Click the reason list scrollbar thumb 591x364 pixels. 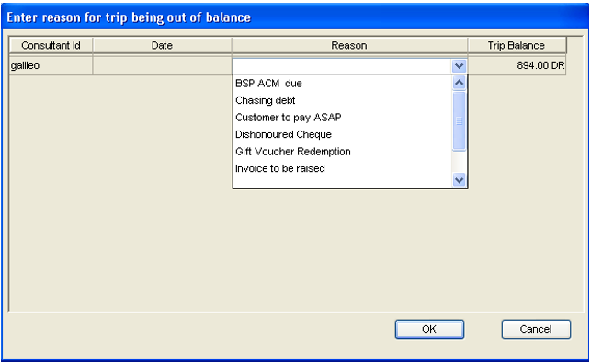tap(459, 121)
